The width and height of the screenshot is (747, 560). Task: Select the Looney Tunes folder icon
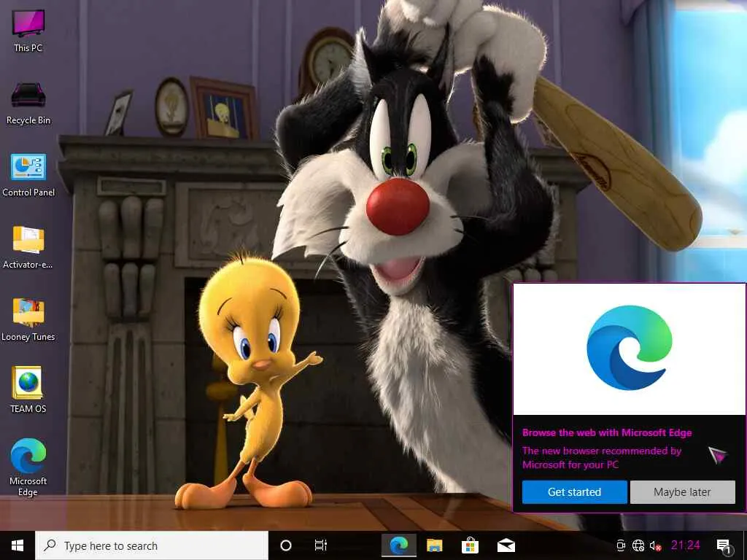pos(28,319)
